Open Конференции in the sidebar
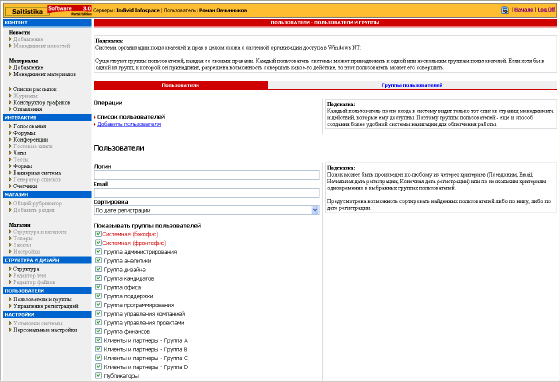560x382 pixels. tap(31, 140)
